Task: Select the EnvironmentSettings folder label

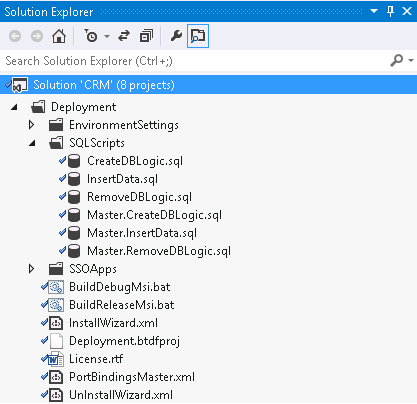Action: 124,125
